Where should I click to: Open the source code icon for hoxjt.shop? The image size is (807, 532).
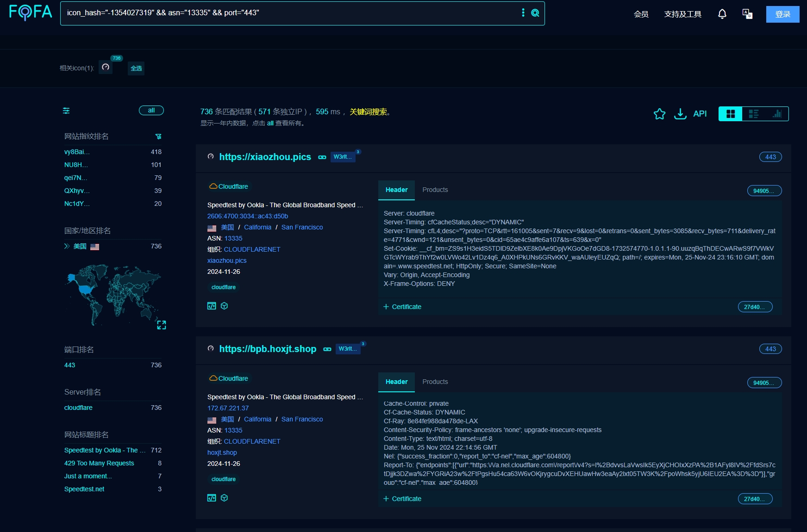(x=212, y=498)
